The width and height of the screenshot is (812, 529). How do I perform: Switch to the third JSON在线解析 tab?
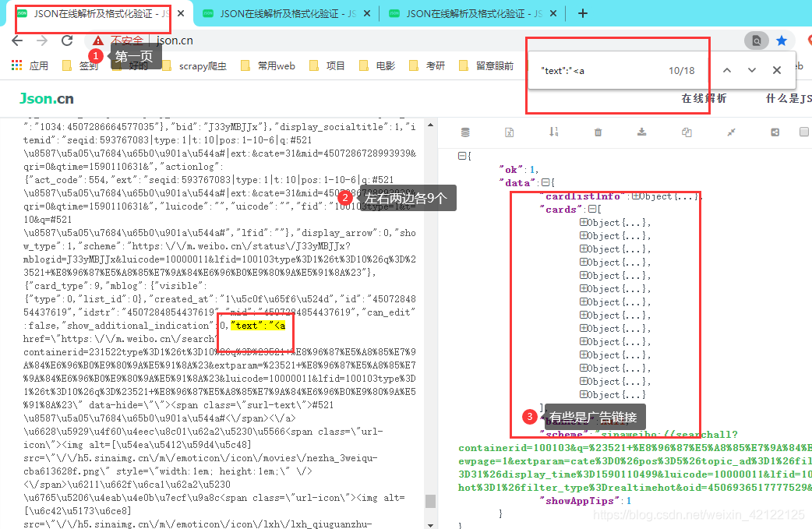[x=472, y=13]
